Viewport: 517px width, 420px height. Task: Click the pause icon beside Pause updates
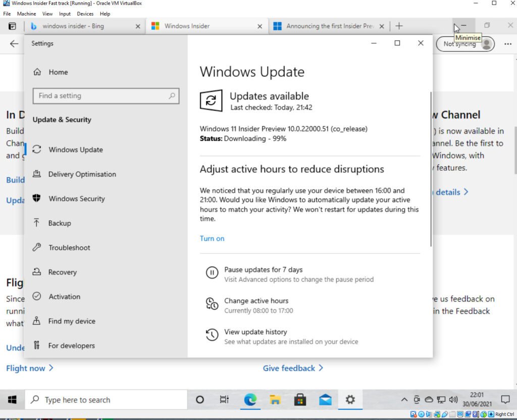pyautogui.click(x=212, y=273)
